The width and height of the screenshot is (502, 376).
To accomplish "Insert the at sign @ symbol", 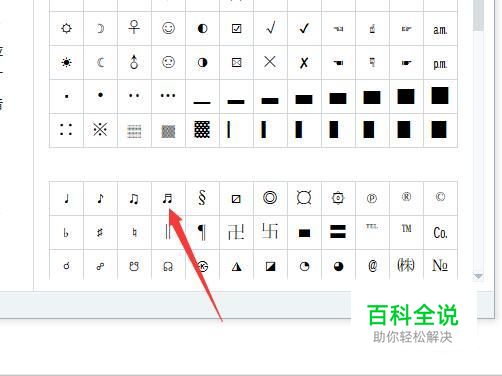I will tap(372, 266).
